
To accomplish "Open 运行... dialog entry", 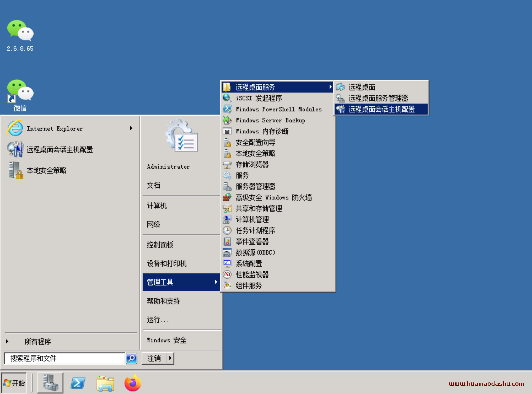I will 158,320.
